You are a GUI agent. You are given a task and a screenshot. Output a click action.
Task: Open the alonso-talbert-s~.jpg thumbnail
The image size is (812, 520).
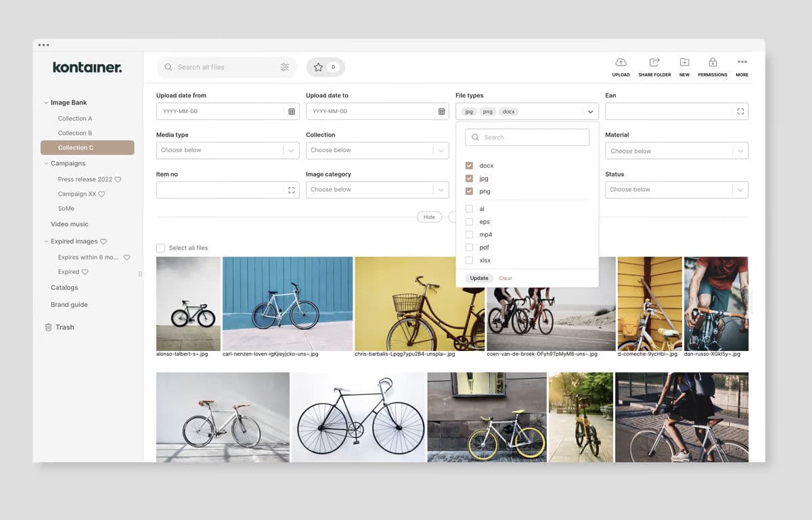[188, 304]
